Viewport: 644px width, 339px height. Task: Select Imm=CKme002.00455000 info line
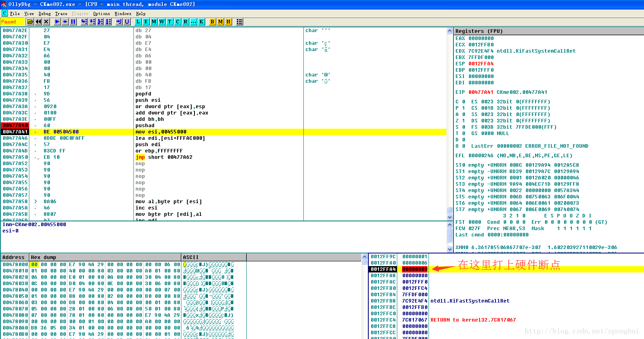[x=34, y=225]
